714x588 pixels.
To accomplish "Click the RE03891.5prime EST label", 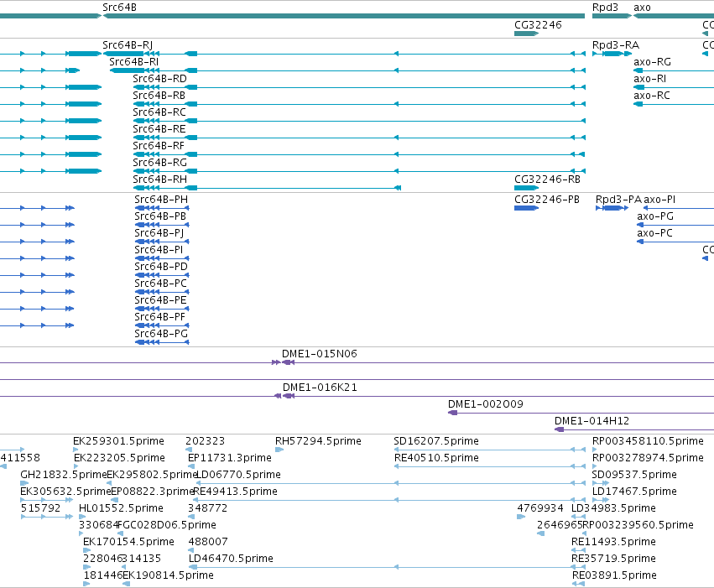I will pyautogui.click(x=614, y=575).
